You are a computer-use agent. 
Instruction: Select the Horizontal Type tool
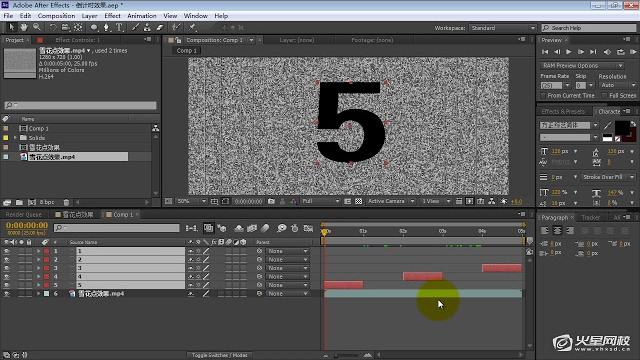tap(119, 27)
